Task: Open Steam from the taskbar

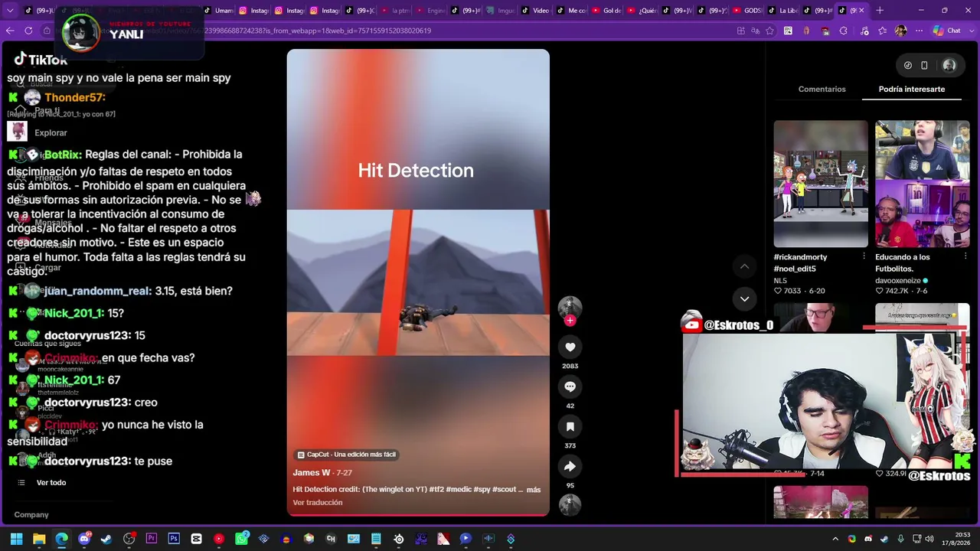Action: pyautogui.click(x=106, y=539)
